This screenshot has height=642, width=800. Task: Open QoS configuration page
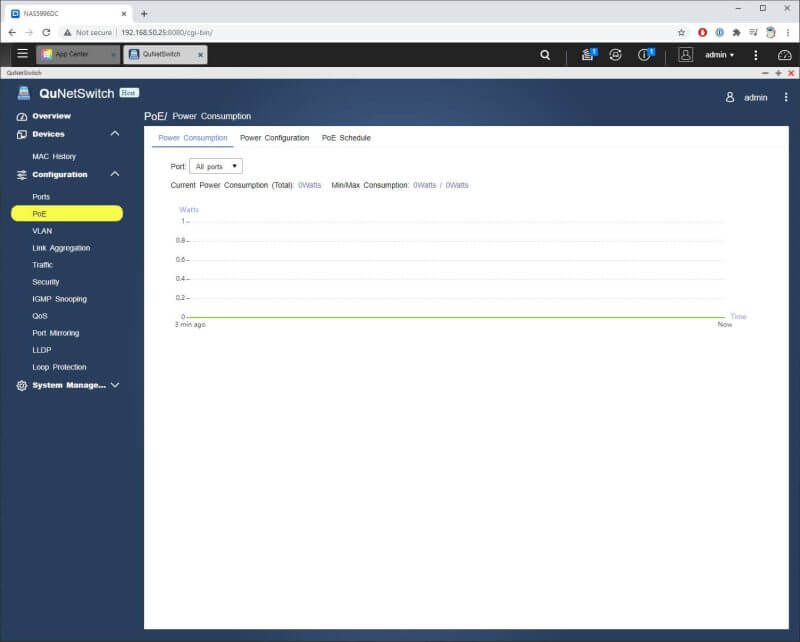(x=40, y=316)
